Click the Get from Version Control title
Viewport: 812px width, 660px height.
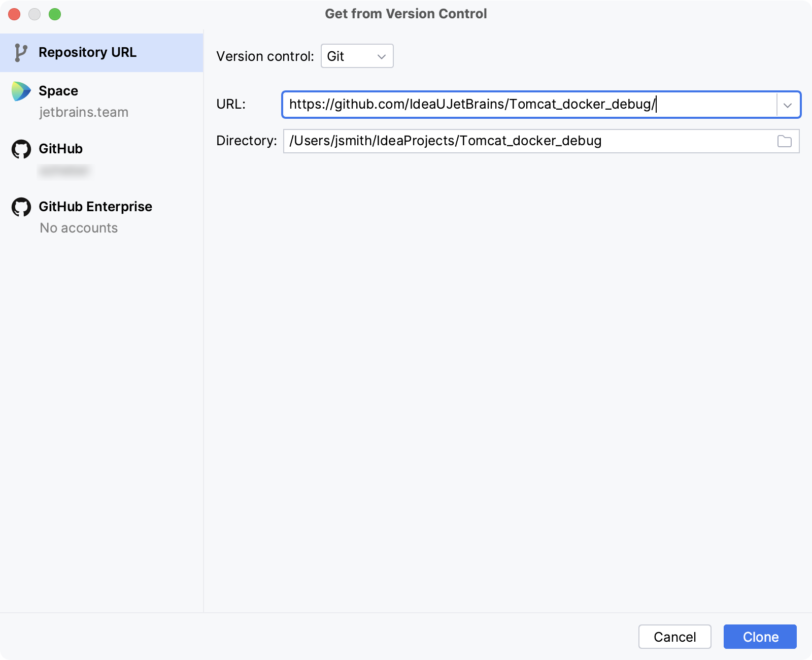point(405,14)
